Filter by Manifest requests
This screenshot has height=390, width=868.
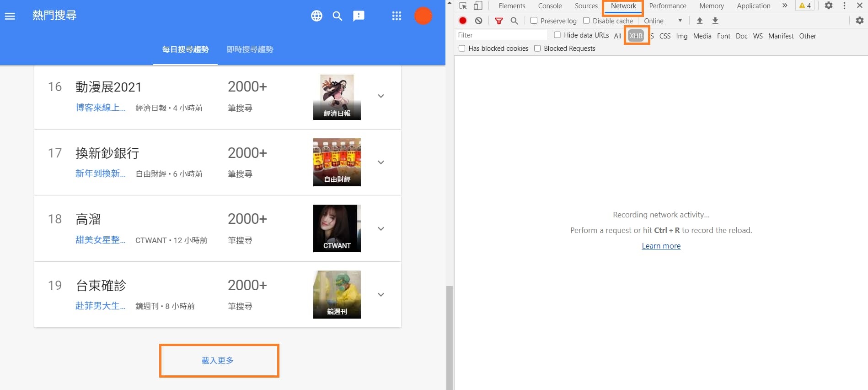tap(781, 36)
